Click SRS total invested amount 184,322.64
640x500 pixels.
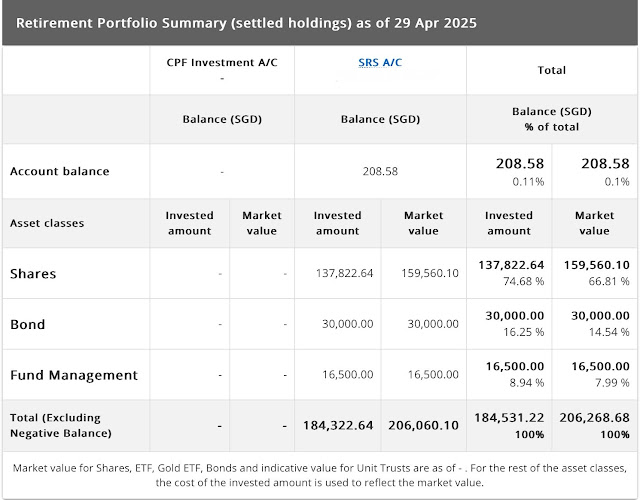(x=338, y=425)
